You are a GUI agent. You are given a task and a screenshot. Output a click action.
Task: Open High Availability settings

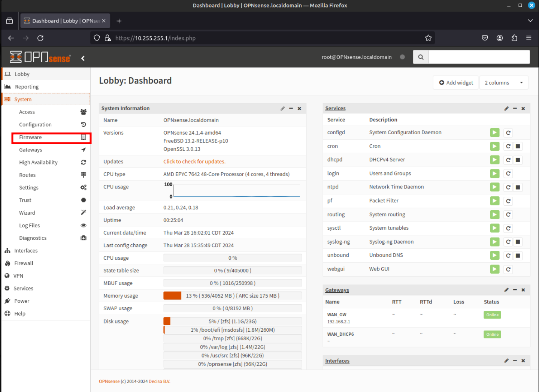tap(52, 162)
